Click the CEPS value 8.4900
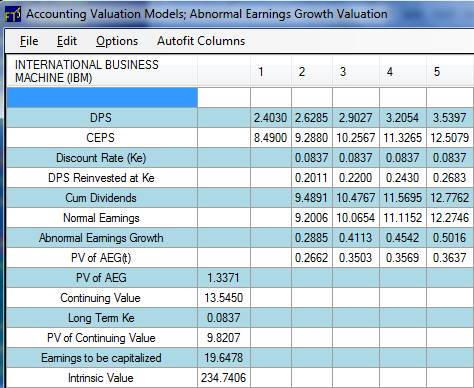 tap(271, 138)
